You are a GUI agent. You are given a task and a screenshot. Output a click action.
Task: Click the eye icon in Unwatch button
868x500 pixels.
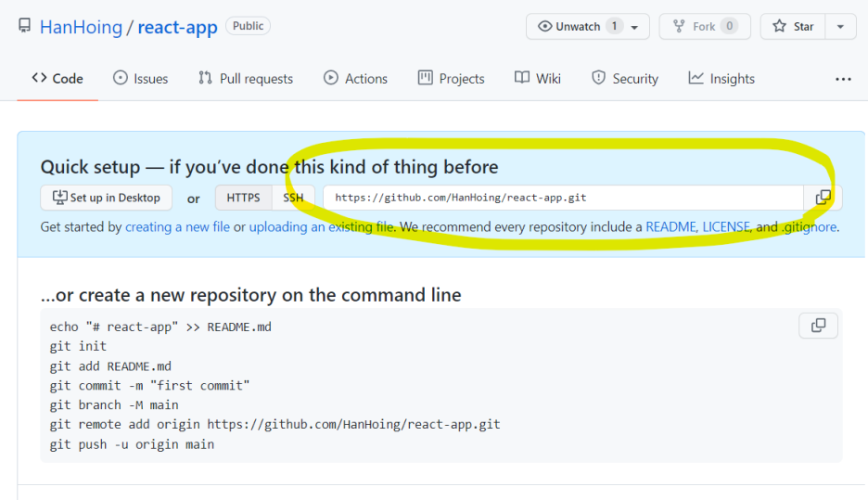pyautogui.click(x=544, y=26)
